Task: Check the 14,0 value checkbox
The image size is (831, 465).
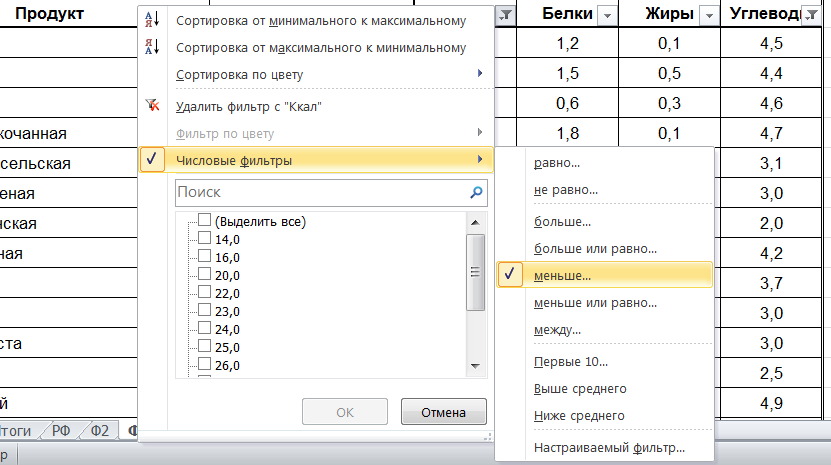Action: click(205, 239)
